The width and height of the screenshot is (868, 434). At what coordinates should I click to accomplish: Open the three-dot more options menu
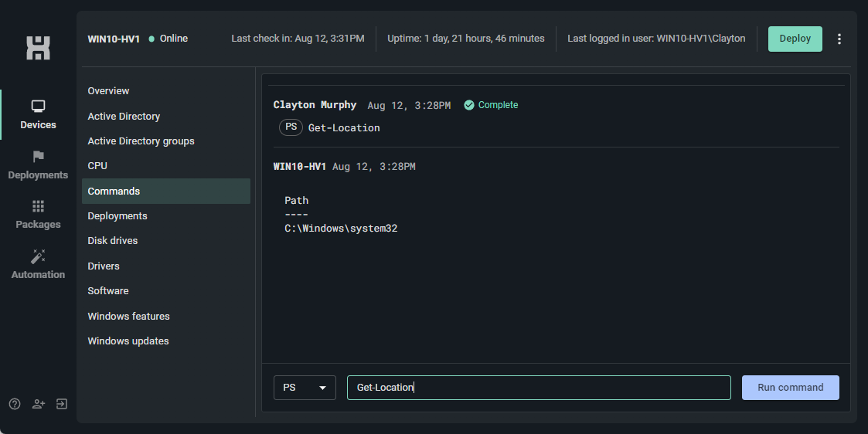pos(839,39)
